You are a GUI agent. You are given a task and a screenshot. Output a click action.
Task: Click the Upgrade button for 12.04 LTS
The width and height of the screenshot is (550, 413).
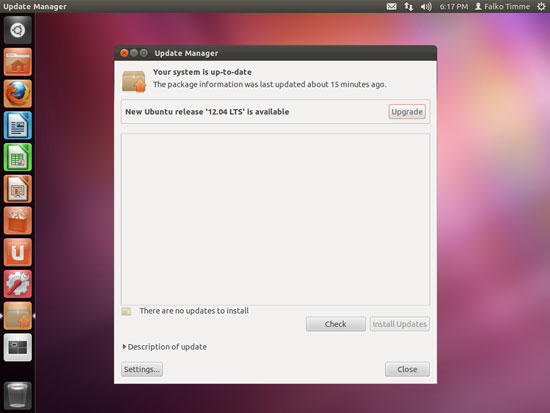coord(407,112)
